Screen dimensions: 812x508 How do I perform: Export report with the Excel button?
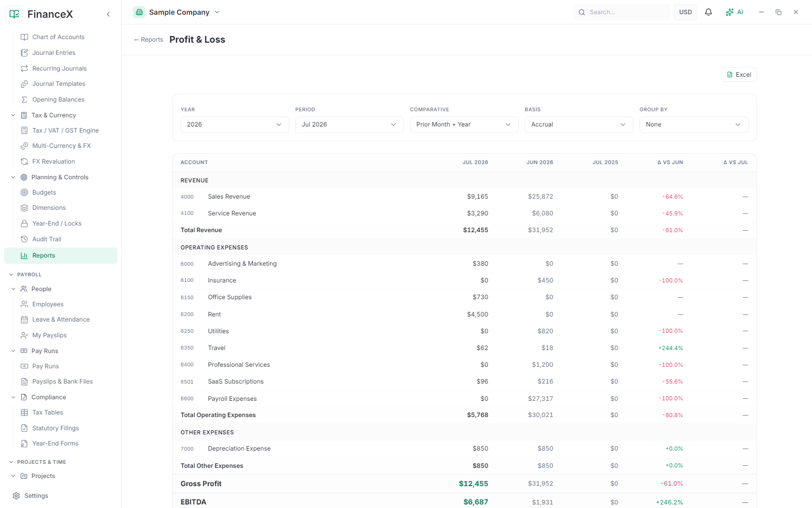[x=739, y=75]
